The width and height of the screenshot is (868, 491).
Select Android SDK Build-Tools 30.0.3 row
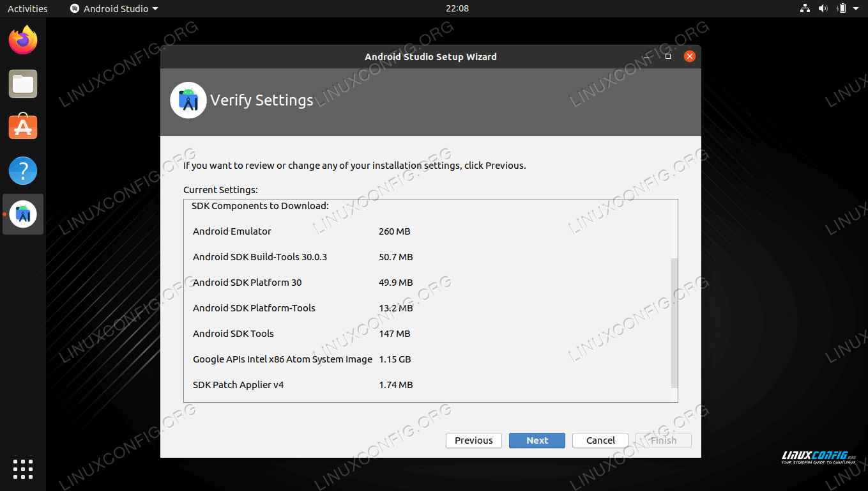click(x=260, y=257)
